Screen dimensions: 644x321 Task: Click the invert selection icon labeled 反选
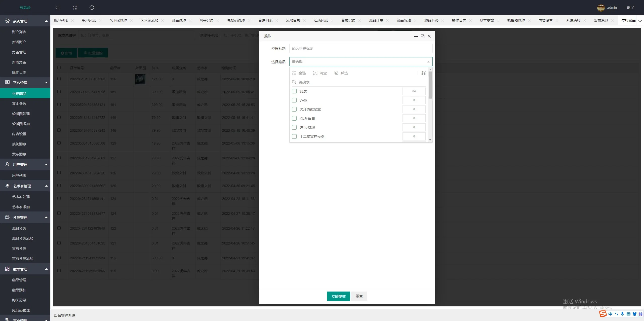(336, 73)
